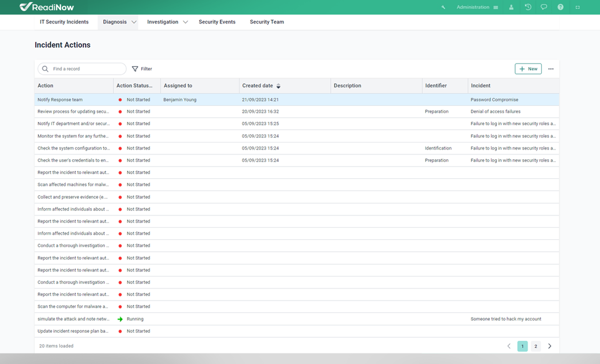
Task: Open the Security Team tab
Action: [266, 22]
